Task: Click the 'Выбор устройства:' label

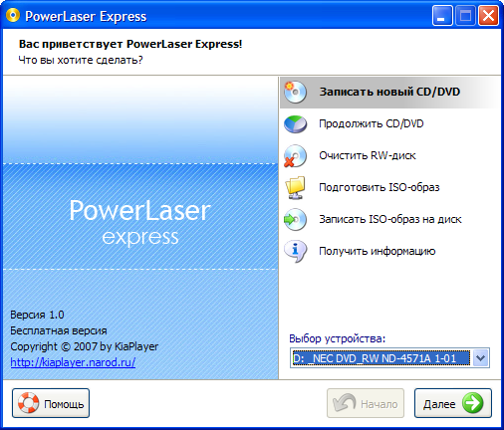Action: tap(338, 338)
